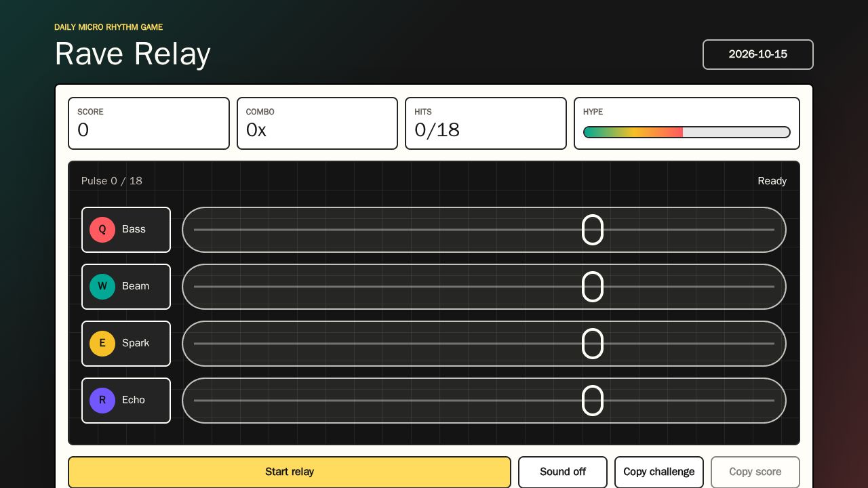Toggle the Sound off button
868x488 pixels.
(x=563, y=472)
